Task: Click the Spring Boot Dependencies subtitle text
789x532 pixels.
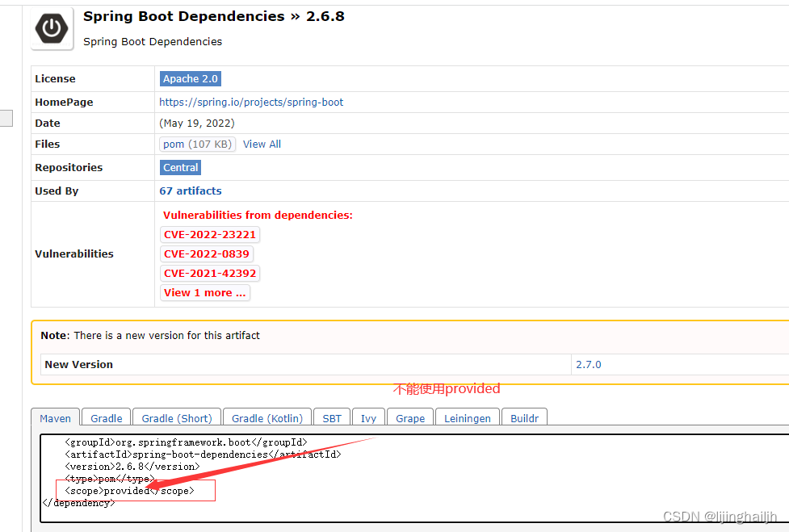Action: coord(153,42)
